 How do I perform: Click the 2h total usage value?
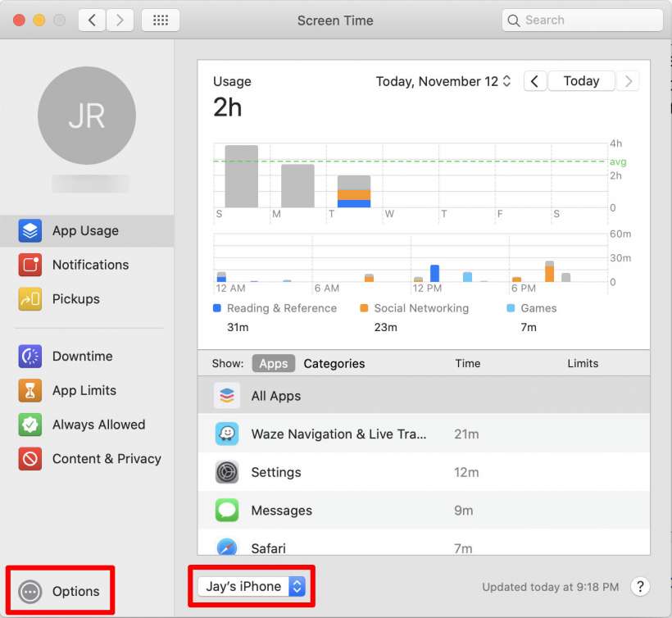pyautogui.click(x=227, y=107)
